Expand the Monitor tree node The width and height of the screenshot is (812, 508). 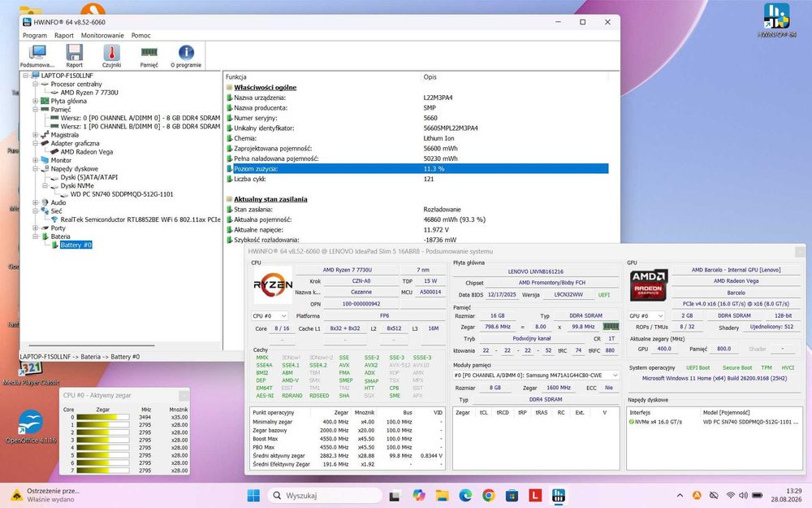pyautogui.click(x=35, y=160)
